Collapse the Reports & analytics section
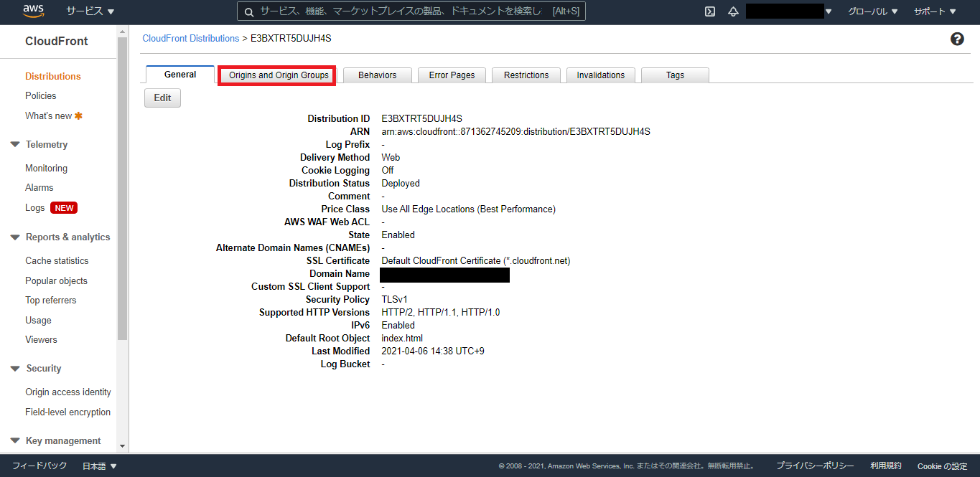 click(15, 237)
